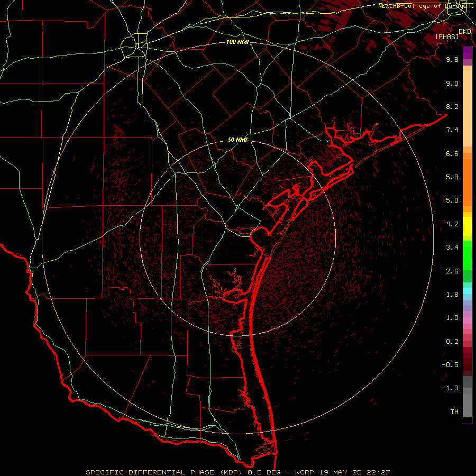Screen dimensions: 476x476
Task: Click the "4.2" scale value
Action: (x=452, y=224)
